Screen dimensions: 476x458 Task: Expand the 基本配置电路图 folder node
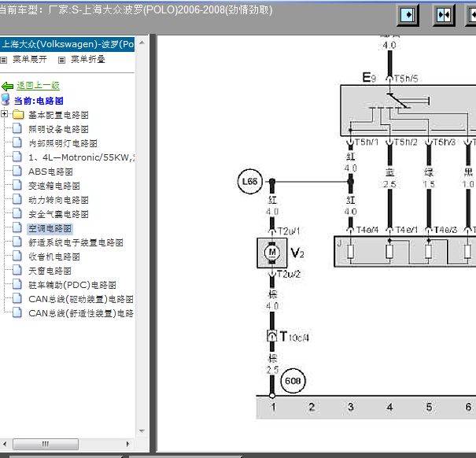coord(4,114)
